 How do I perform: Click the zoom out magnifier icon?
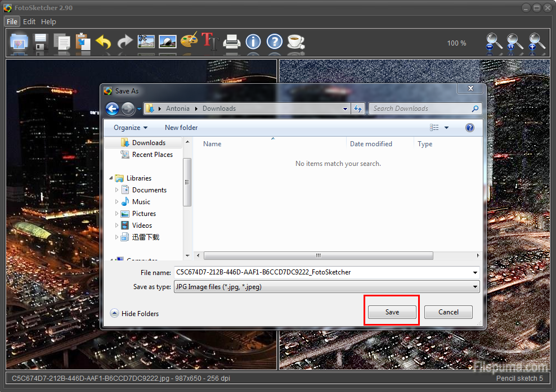[x=494, y=43]
